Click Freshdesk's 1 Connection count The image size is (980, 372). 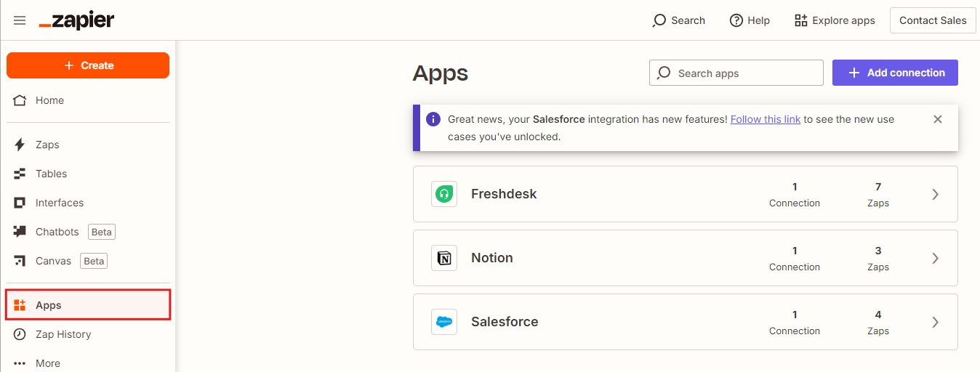pos(795,195)
